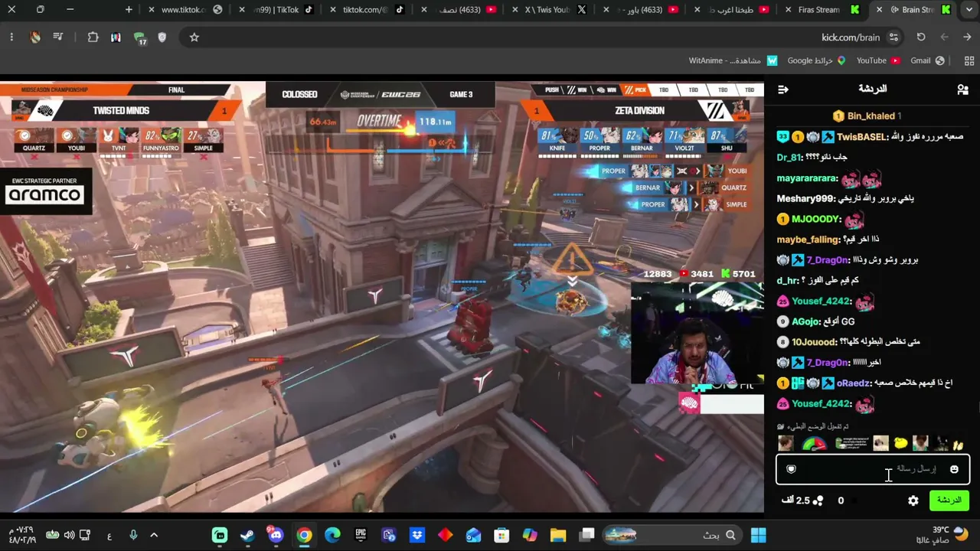Screen dimensions: 980x551
Task: Switch to the www.tiktok.com tab
Action: (x=185, y=10)
